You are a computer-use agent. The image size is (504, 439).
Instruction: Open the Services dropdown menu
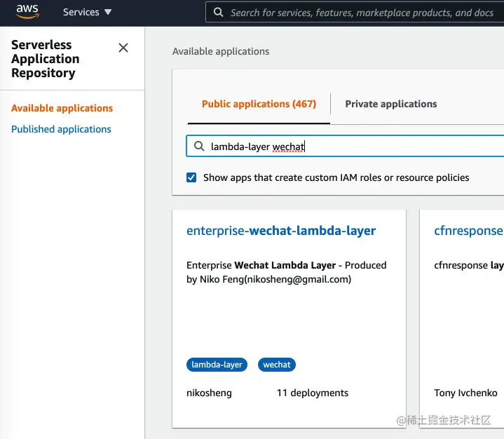click(x=87, y=12)
